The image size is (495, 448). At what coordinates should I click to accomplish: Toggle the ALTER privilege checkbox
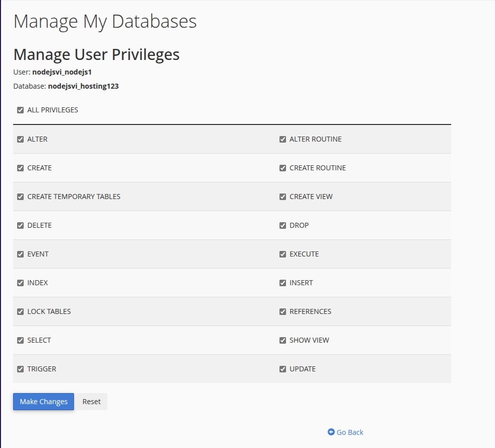click(x=21, y=139)
